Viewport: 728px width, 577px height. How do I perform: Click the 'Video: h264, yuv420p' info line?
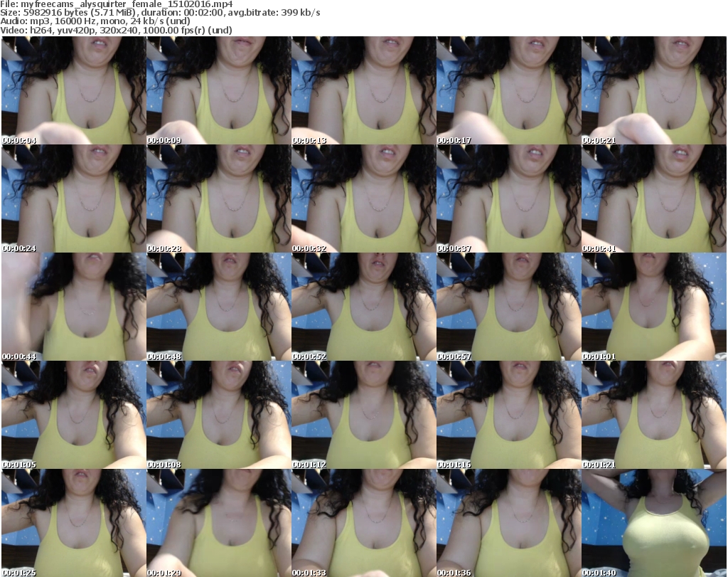point(116,30)
